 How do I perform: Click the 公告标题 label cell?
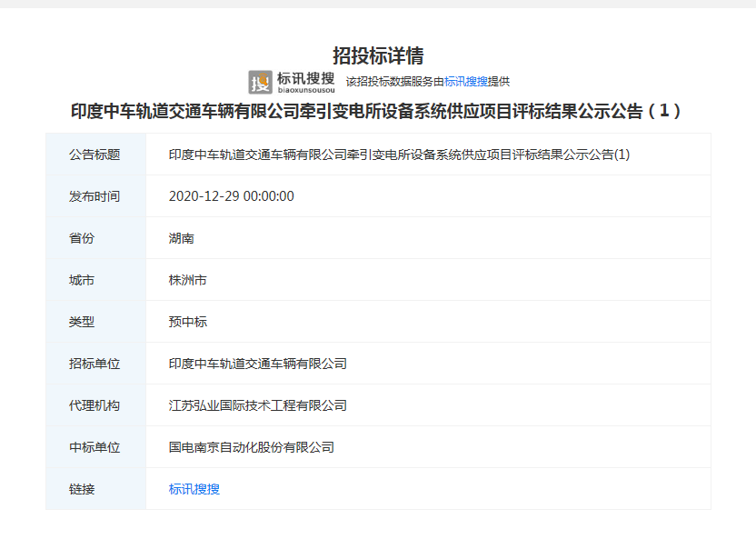coord(96,155)
